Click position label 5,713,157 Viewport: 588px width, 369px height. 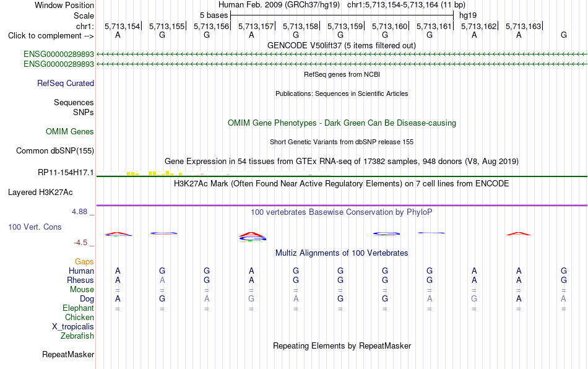pyautogui.click(x=256, y=26)
